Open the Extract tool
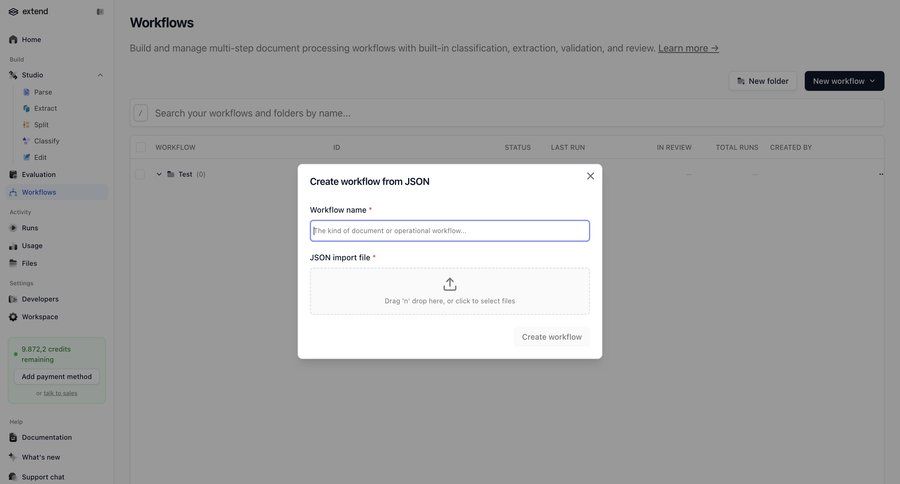The image size is (900, 484). pos(45,108)
